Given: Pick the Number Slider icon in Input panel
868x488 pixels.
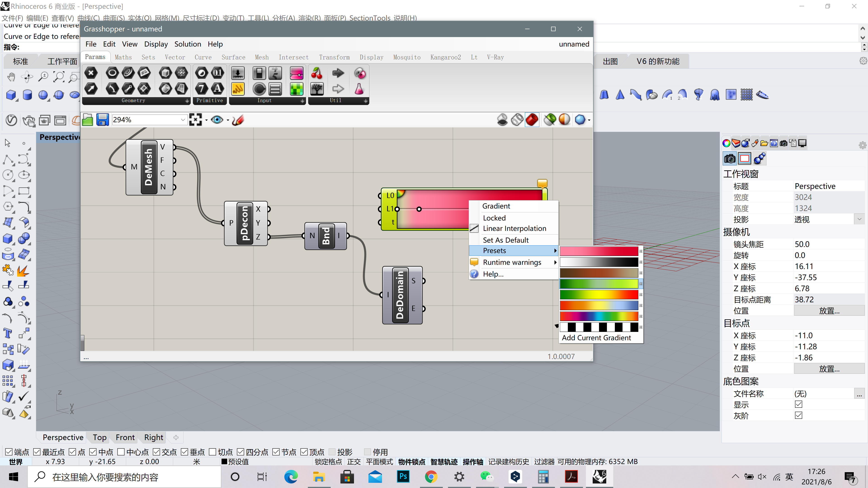Looking at the screenshot, I should (238, 73).
